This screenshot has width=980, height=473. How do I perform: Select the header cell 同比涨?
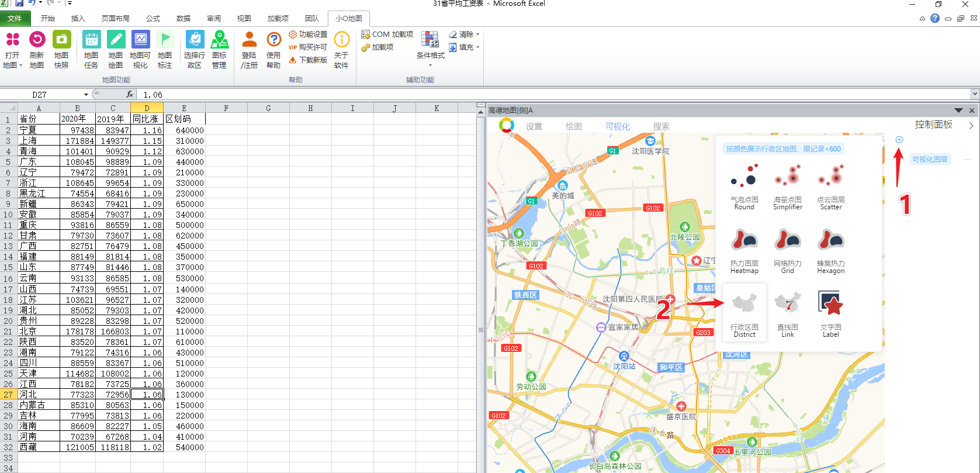[x=147, y=119]
